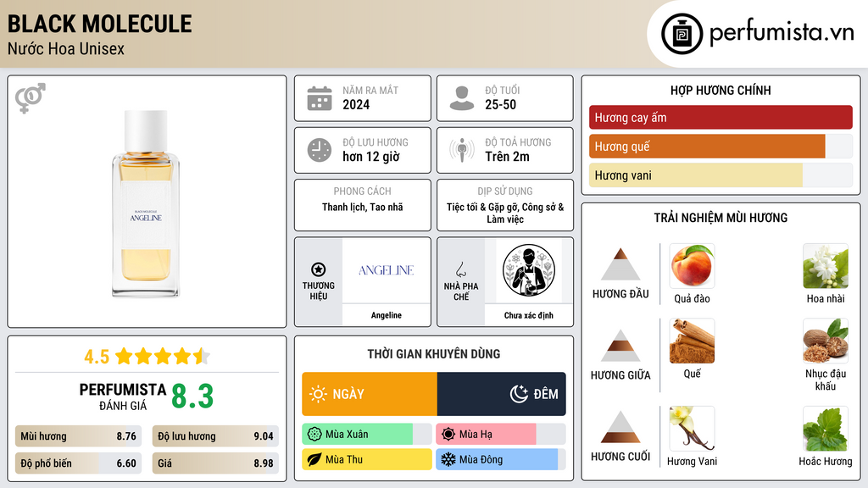Viewport: 868px width, 488px height.
Task: Click the moon icon in Đêm bar
Action: point(519,394)
